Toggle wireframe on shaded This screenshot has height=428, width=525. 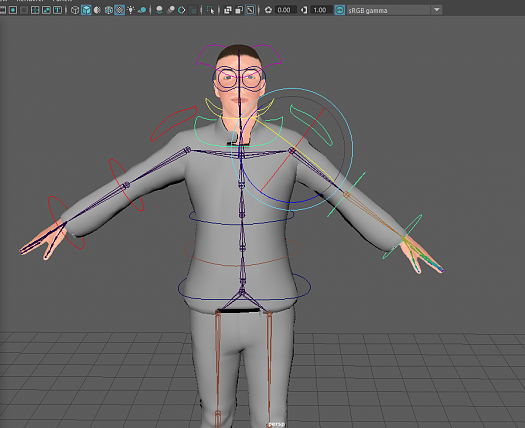point(108,10)
